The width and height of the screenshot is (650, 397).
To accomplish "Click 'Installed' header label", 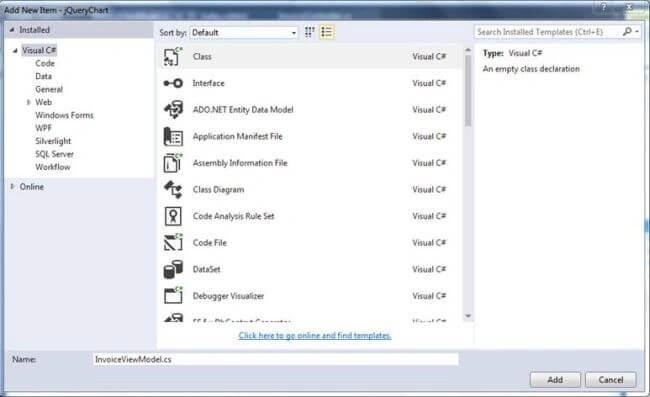I will click(34, 30).
